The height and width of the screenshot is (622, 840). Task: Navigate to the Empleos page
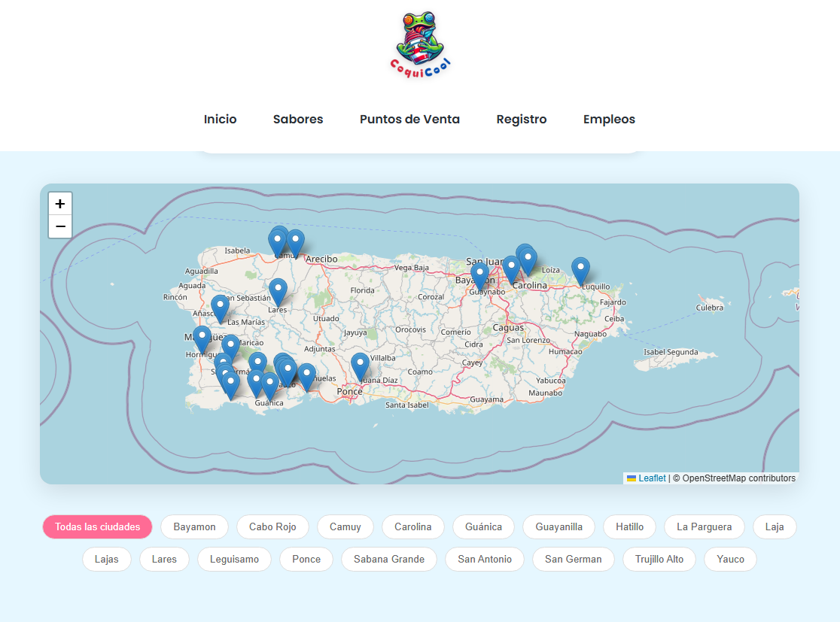[609, 119]
